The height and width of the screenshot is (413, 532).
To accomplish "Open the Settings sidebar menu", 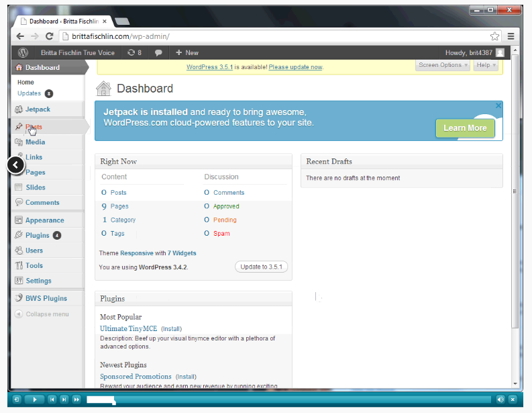I will 48,281.
